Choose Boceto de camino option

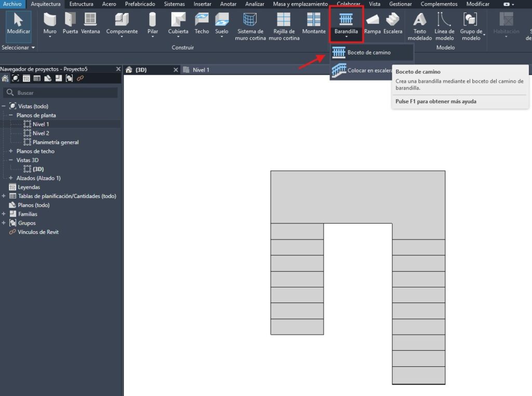(x=369, y=52)
